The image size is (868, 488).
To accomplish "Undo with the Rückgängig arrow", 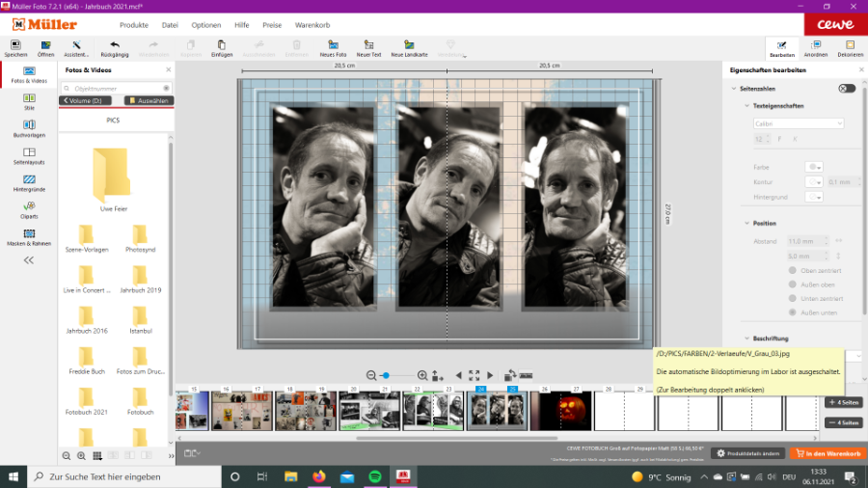I will (115, 45).
